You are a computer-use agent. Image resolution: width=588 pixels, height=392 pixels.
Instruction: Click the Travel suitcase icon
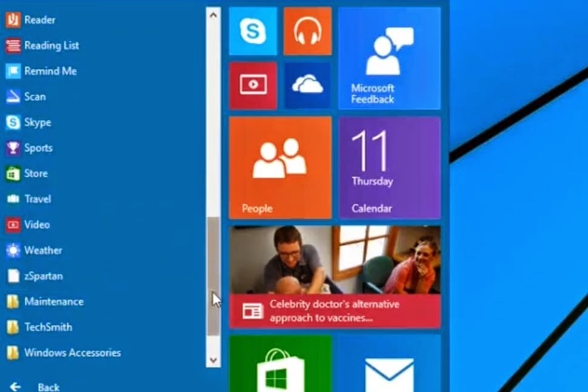click(13, 199)
